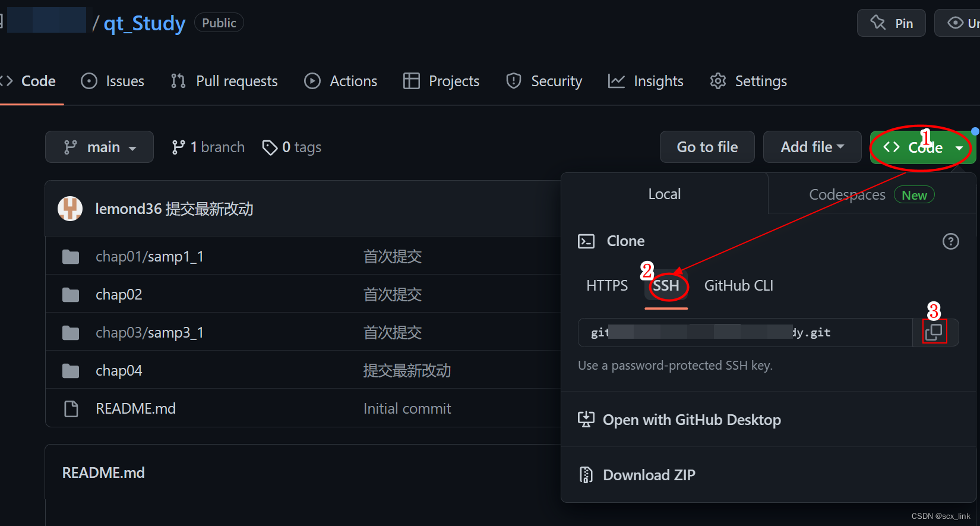Toggle the green Code dropdown button
The image size is (980, 526).
click(922, 147)
